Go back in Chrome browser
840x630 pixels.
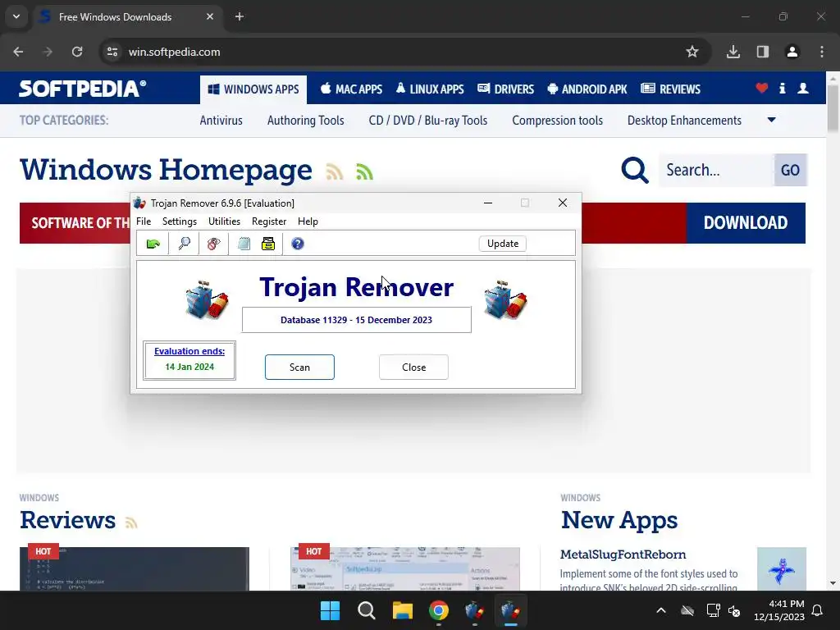click(18, 52)
